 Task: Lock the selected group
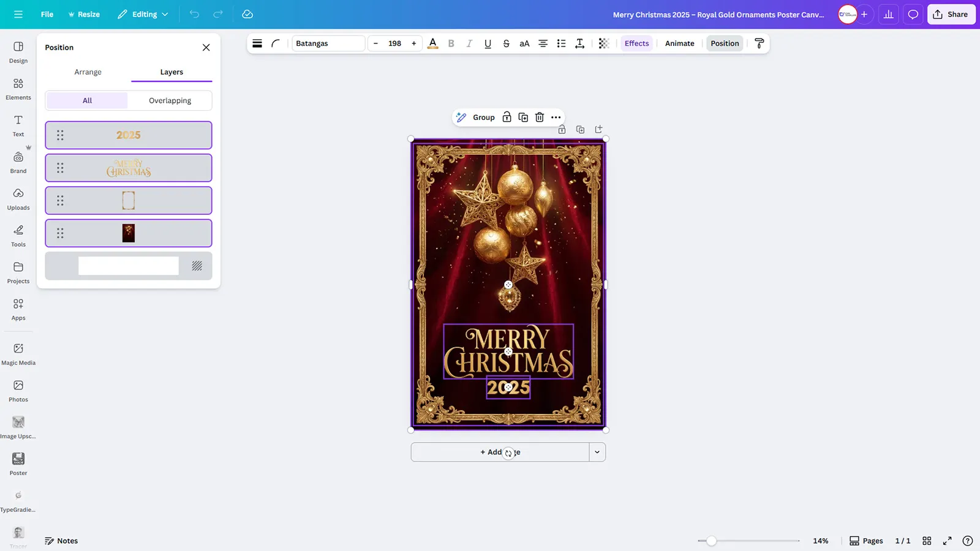click(x=507, y=117)
